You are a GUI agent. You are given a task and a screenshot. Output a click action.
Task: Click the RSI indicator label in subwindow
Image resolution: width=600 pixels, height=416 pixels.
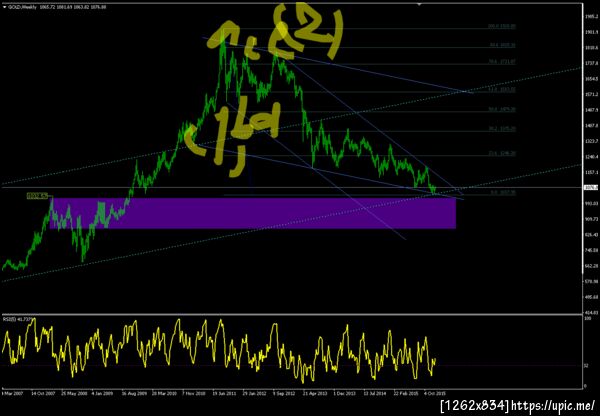point(18,319)
